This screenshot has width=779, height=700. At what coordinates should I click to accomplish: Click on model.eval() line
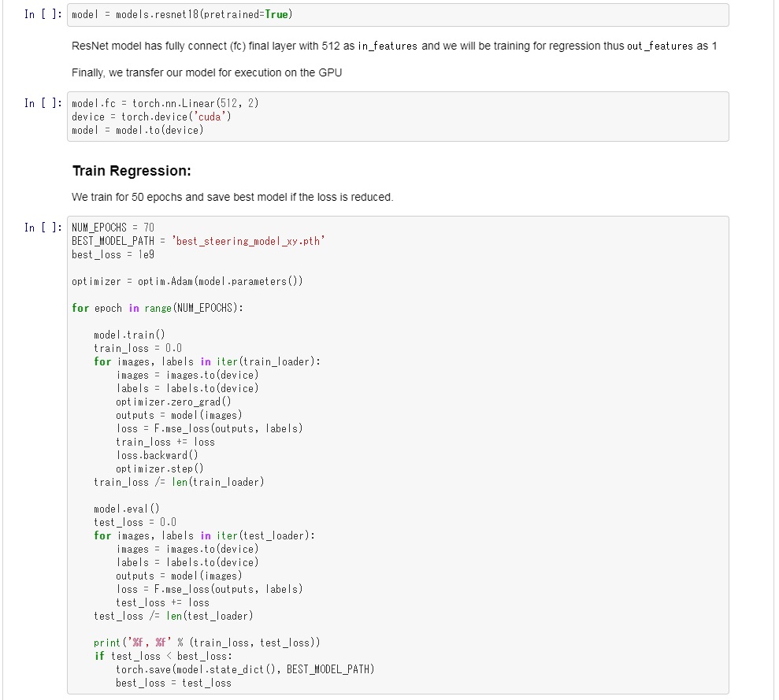coord(127,509)
